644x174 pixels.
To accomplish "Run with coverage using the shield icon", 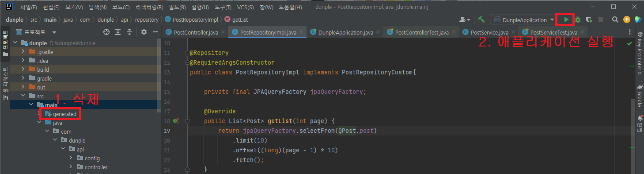I will 589,19.
